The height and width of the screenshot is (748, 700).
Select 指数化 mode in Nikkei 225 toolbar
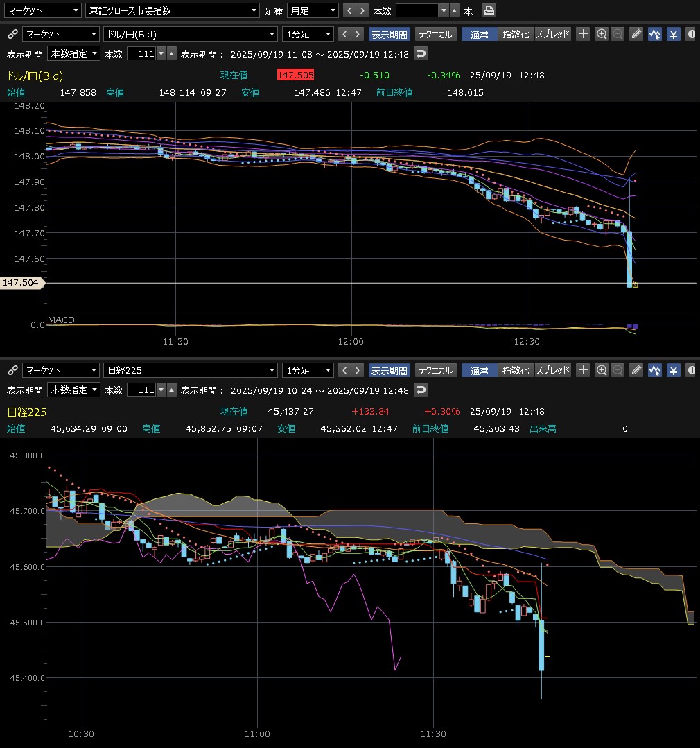point(516,371)
